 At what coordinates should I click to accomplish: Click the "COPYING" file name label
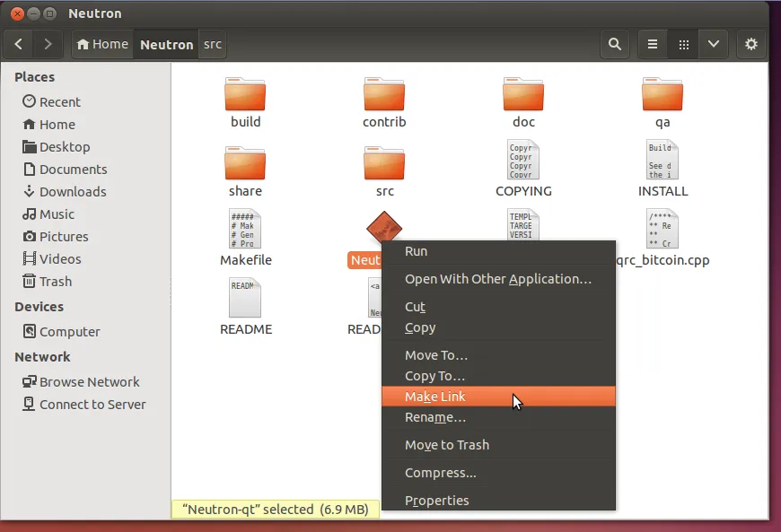[x=523, y=191]
